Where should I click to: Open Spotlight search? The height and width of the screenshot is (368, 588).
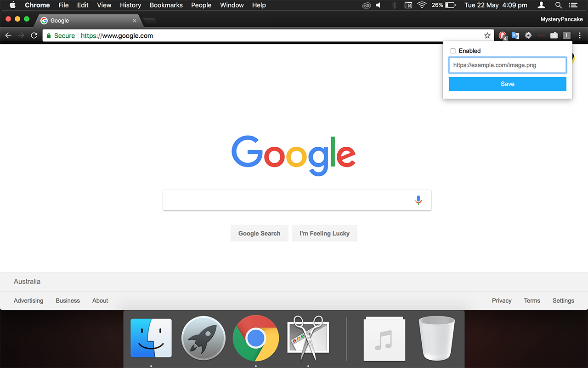tap(559, 5)
